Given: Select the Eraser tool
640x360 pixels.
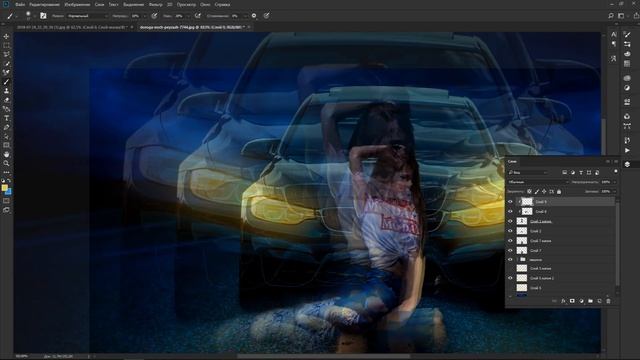Looking at the screenshot, I should [6, 100].
